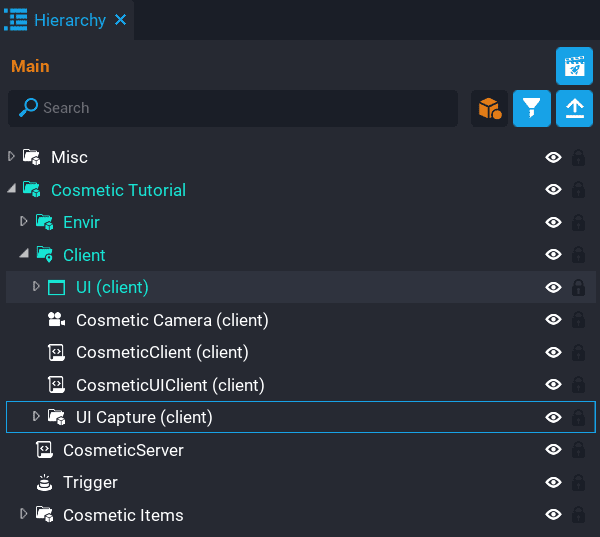
Task: Click the Cosmetic Camera icon
Action: pyautogui.click(x=57, y=320)
